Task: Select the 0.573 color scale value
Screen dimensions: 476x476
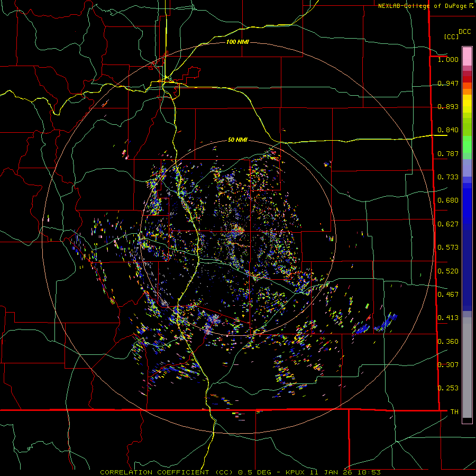Action: tap(448, 248)
